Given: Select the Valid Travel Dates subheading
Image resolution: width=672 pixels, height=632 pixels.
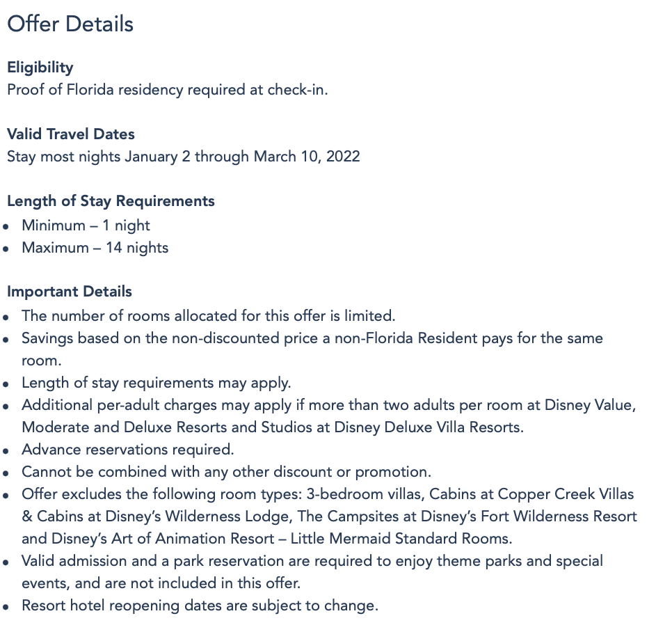Looking at the screenshot, I should 71,134.
